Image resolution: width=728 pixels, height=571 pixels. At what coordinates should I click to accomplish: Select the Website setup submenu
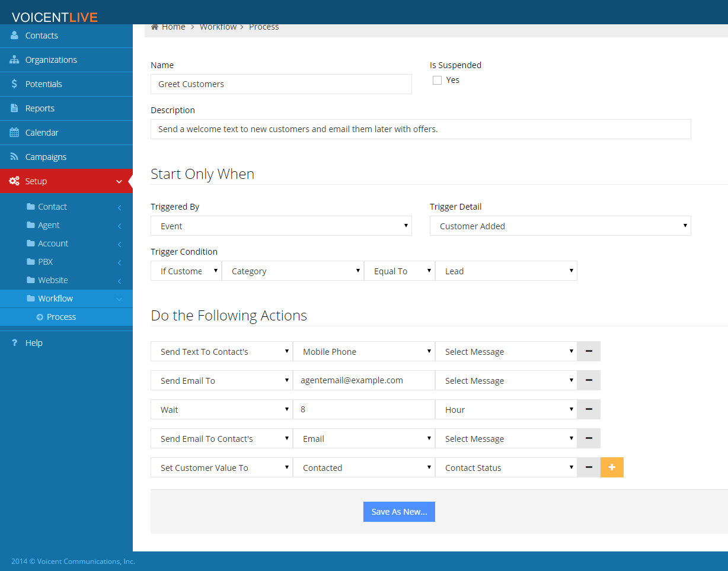point(66,280)
